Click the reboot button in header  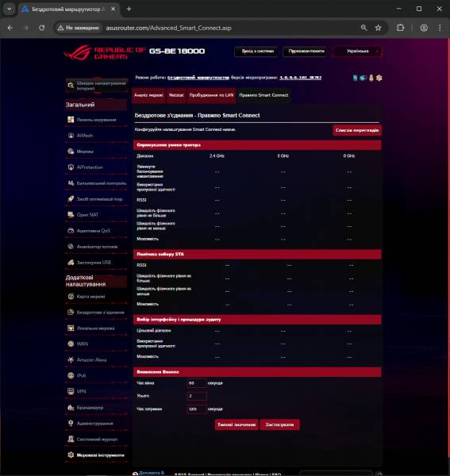[306, 52]
